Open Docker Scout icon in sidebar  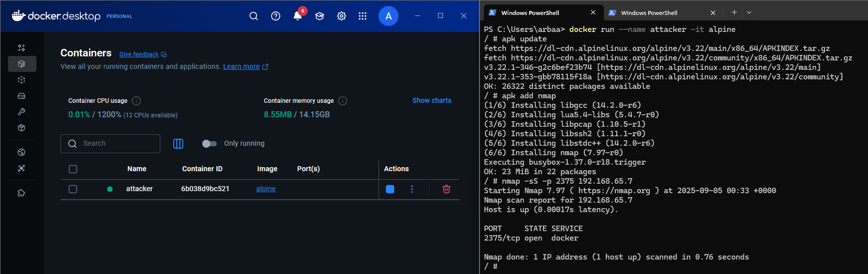(x=21, y=152)
